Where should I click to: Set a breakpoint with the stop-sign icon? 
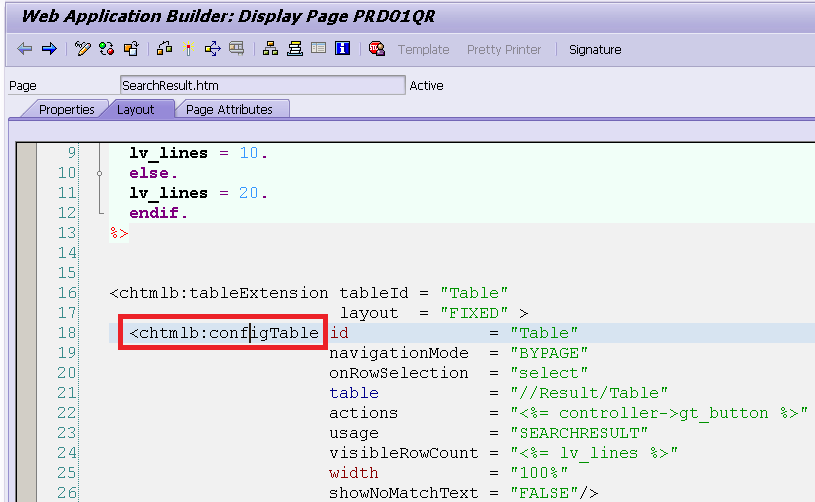(377, 49)
